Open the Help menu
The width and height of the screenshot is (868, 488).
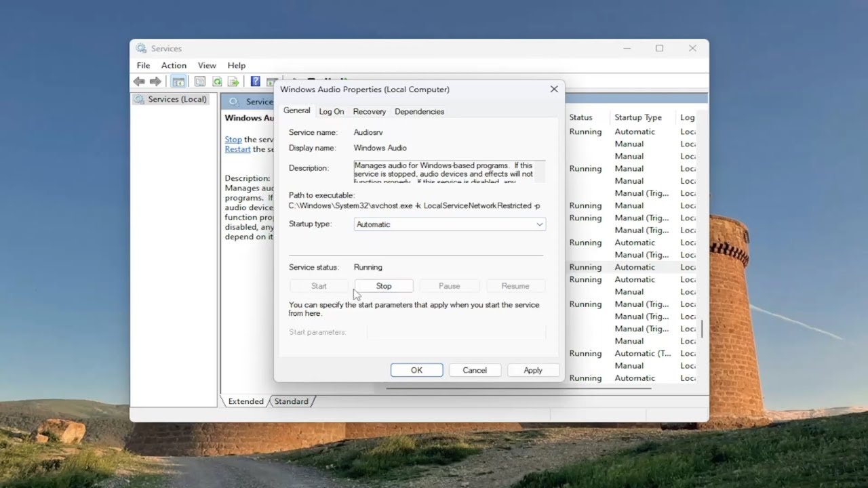click(x=237, y=65)
